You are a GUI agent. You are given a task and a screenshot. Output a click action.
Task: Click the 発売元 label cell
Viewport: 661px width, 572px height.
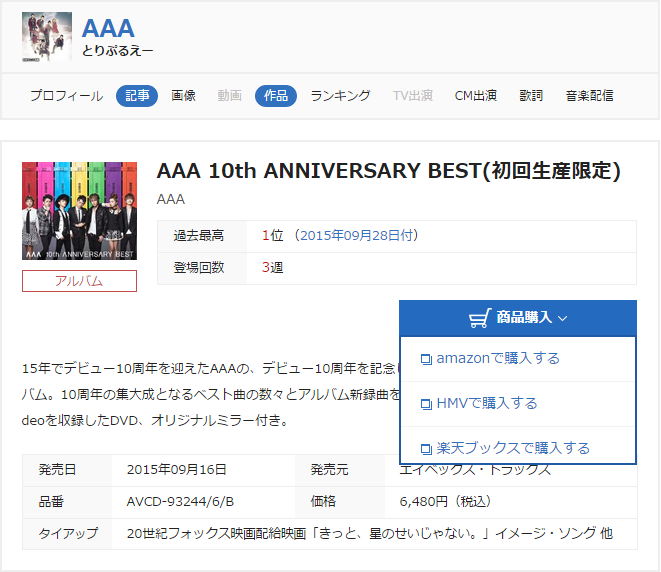coord(340,470)
